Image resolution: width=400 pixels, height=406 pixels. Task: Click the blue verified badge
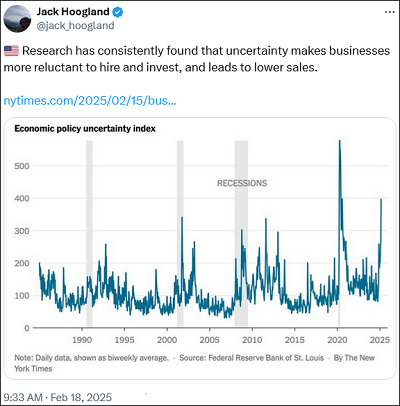(x=117, y=12)
